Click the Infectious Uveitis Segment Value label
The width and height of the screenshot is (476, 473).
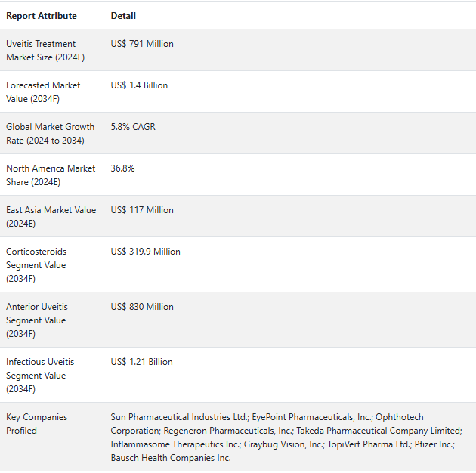coord(40,376)
